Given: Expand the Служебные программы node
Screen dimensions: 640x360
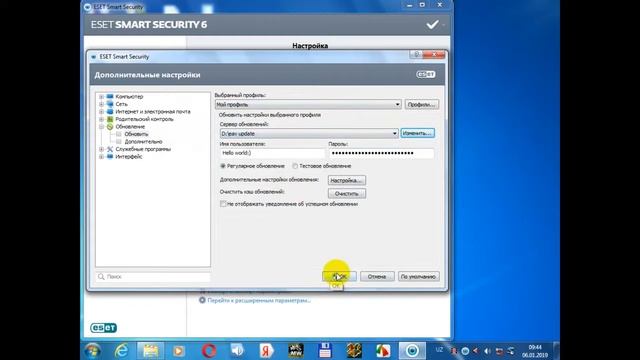Looking at the screenshot, I should tap(101, 149).
